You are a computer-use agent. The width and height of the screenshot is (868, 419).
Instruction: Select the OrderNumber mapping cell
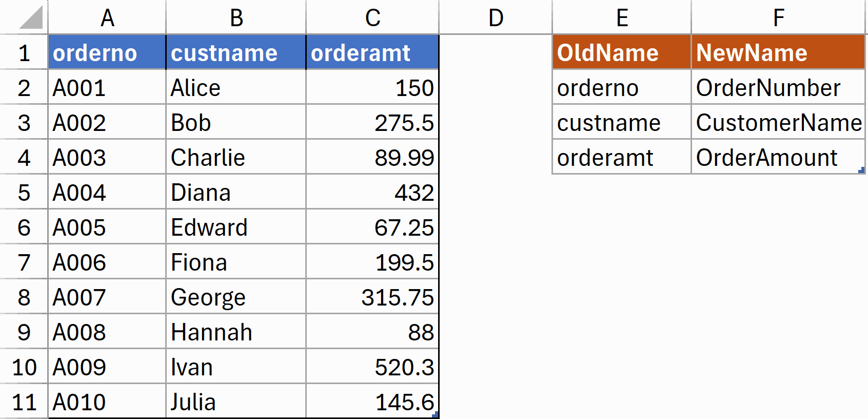point(779,87)
